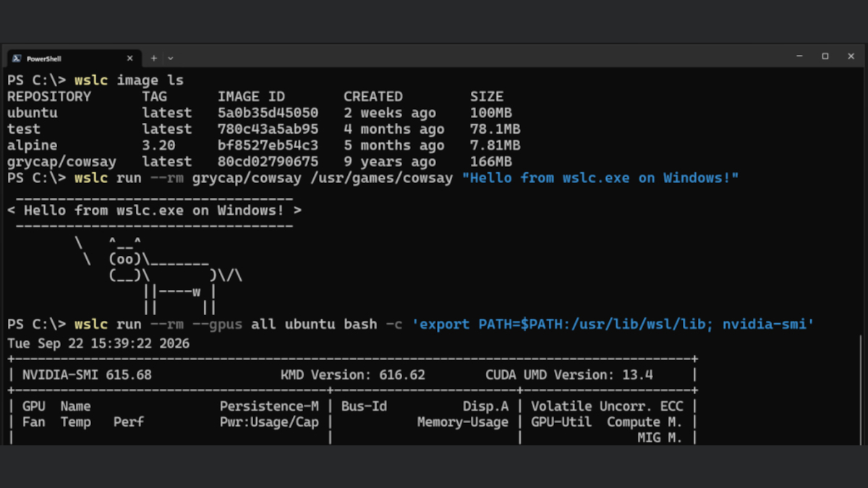Click the quoted "Hello from wslc.exe on Windows!" argument
The image size is (868, 488).
(600, 178)
